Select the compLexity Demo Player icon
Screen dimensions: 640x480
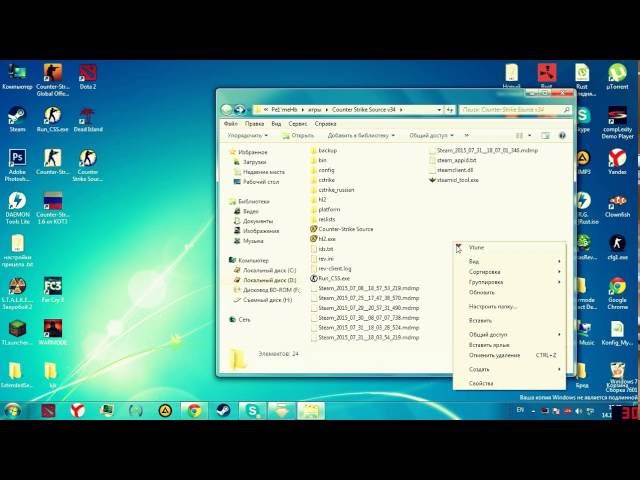pos(617,122)
